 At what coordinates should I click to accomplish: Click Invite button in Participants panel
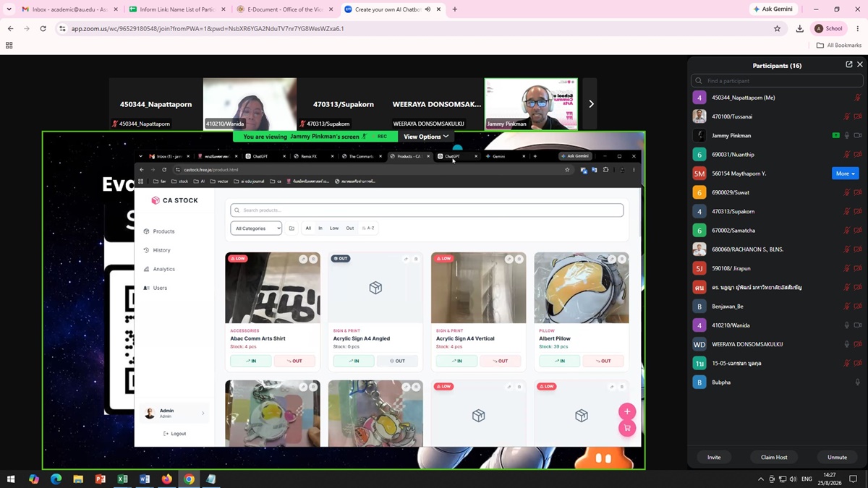coord(714,457)
